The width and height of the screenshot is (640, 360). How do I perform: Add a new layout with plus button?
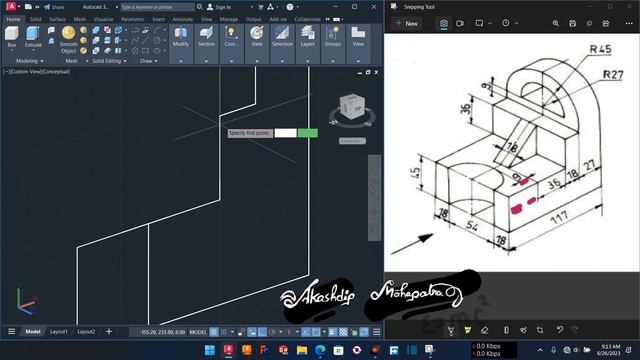(109, 331)
